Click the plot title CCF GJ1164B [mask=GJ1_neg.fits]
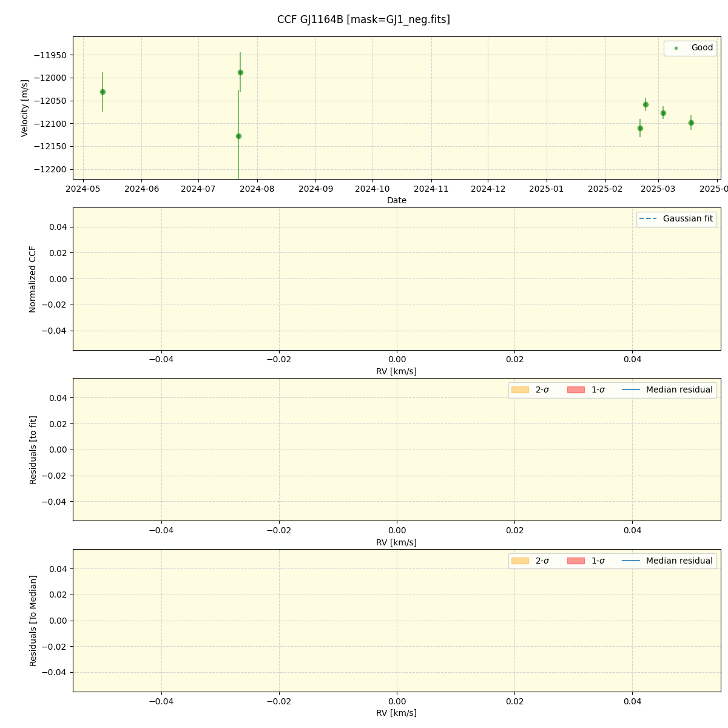The image size is (728, 728). tap(363, 19)
